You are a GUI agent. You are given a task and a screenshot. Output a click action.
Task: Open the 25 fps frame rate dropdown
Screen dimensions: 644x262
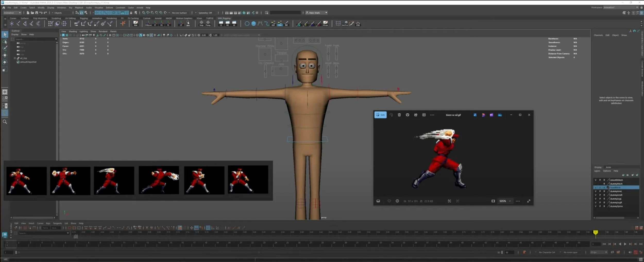coord(599,252)
